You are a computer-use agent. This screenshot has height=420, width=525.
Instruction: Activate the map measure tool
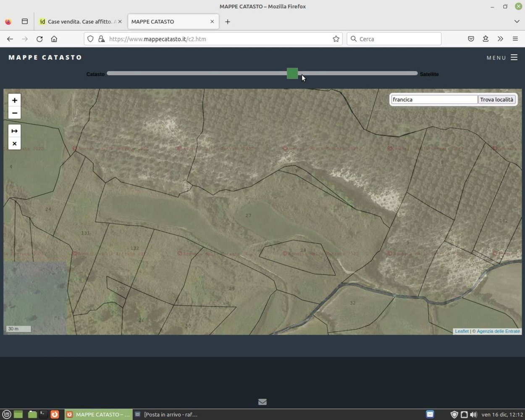pos(15,131)
